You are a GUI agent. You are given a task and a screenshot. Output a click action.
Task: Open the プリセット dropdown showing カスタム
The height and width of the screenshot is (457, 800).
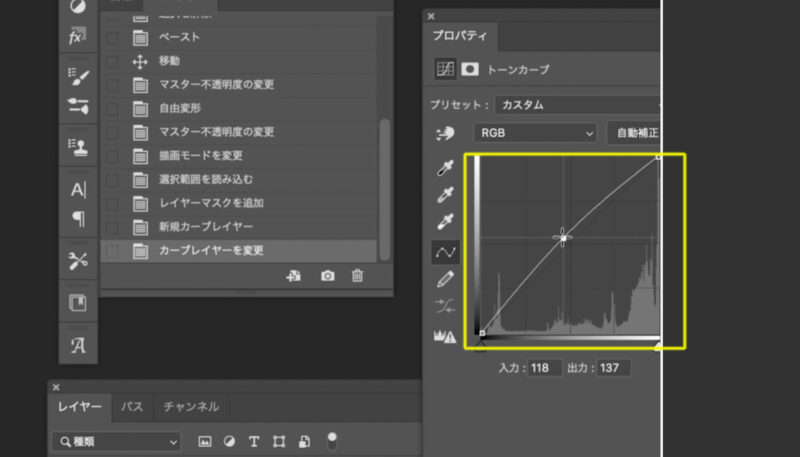pyautogui.click(x=577, y=105)
